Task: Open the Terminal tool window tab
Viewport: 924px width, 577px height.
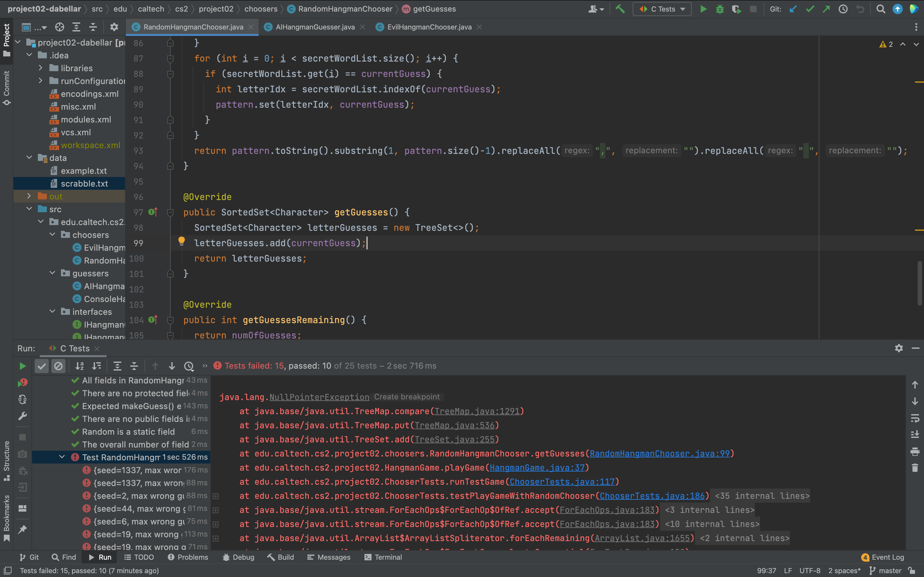Action: (x=383, y=557)
